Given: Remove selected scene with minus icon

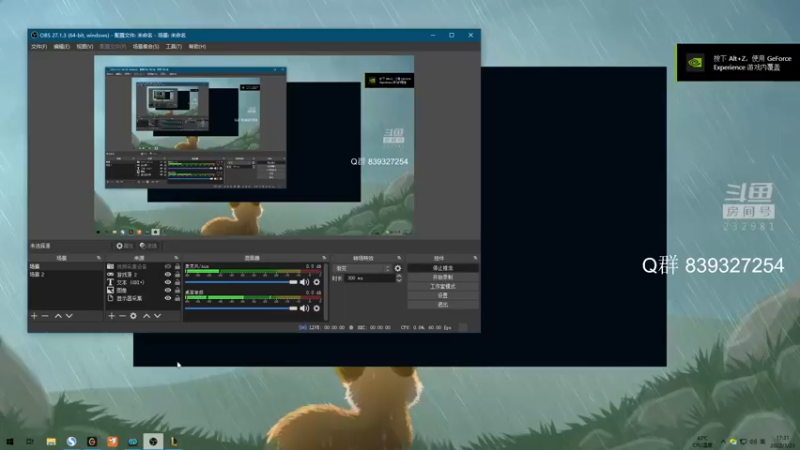Looking at the screenshot, I should tap(45, 316).
